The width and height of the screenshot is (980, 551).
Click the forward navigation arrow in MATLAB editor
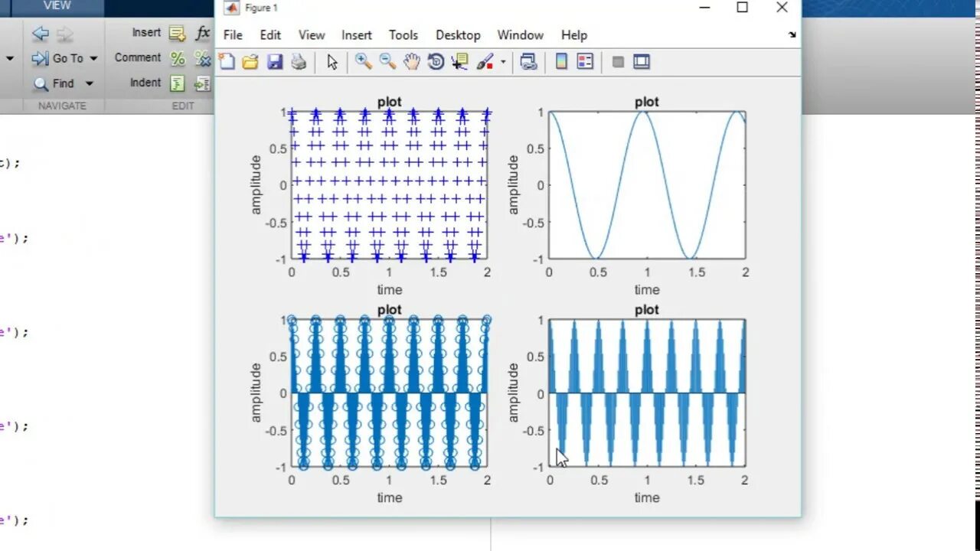coord(65,33)
